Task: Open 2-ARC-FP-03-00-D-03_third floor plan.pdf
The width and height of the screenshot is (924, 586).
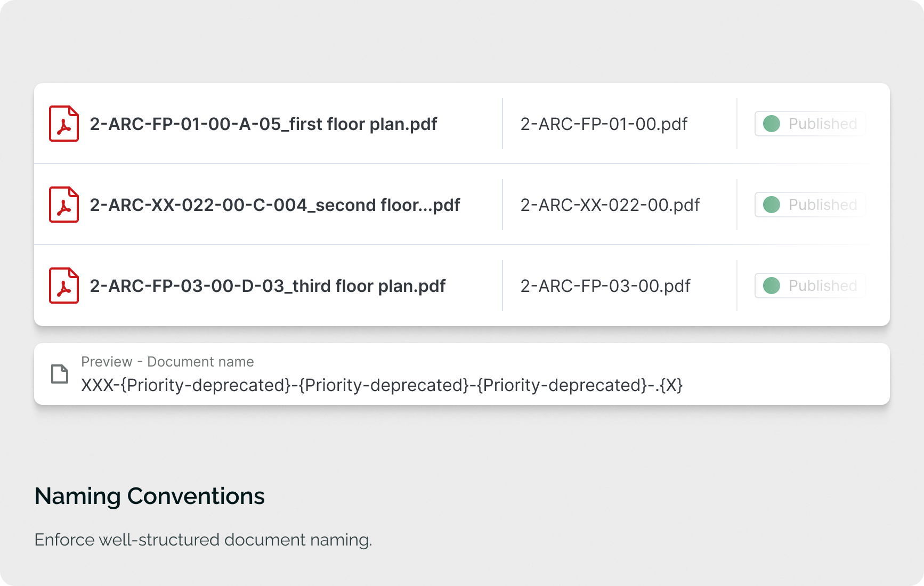Action: click(x=268, y=286)
